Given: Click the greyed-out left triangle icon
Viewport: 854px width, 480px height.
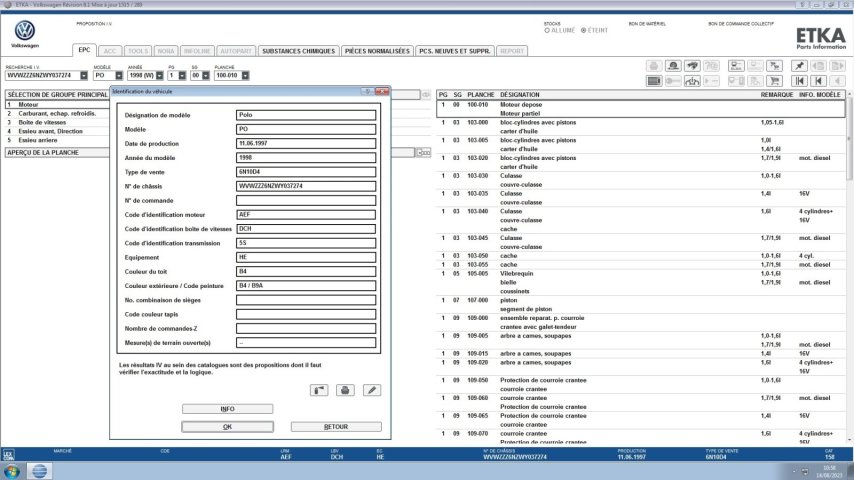Looking at the screenshot, I should coord(838,81).
